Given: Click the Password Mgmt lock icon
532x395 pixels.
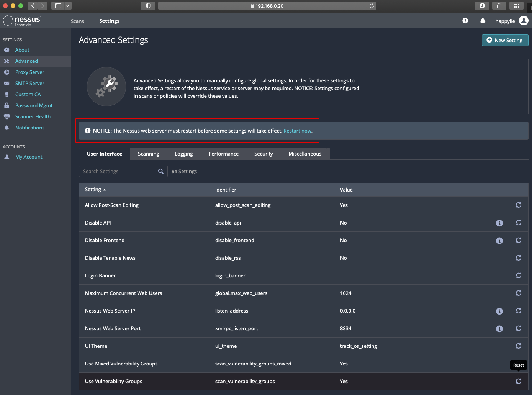Looking at the screenshot, I should (7, 105).
